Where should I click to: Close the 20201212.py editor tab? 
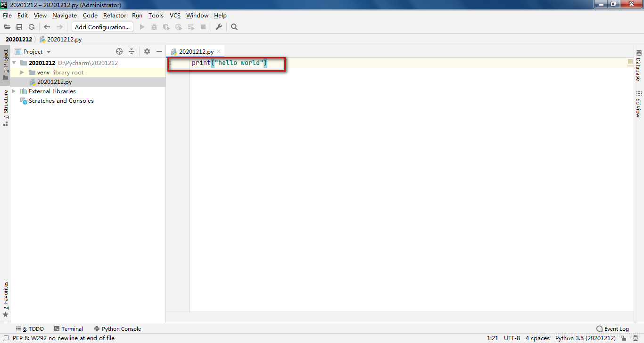[x=219, y=51]
